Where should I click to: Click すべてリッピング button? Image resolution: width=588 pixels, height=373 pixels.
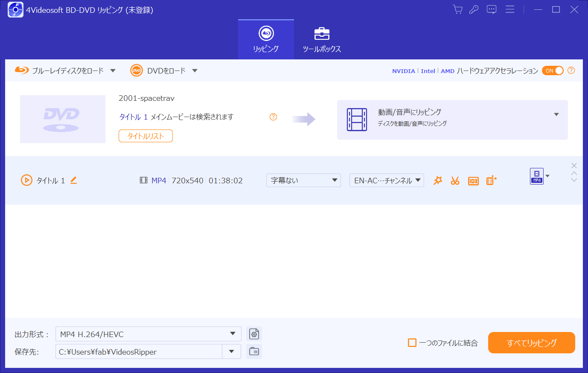point(532,343)
